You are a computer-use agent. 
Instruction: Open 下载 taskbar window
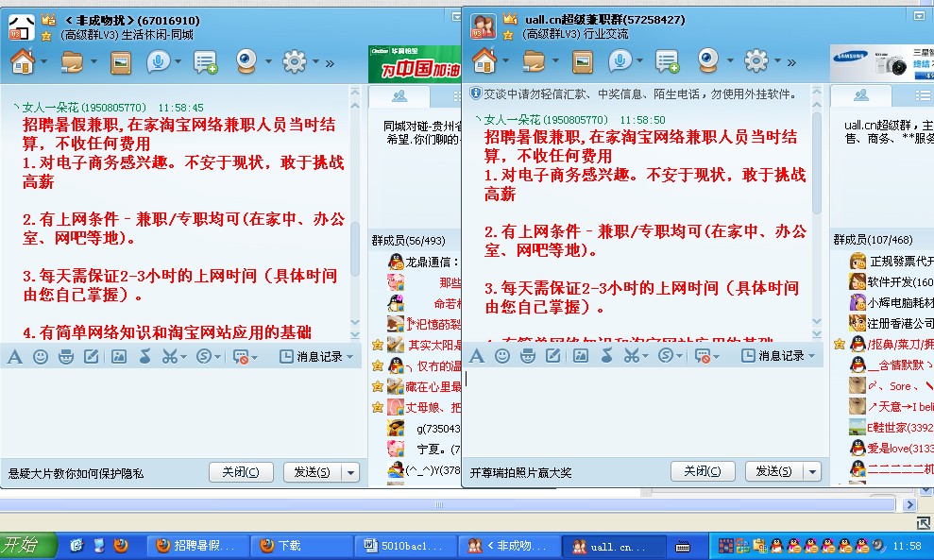tap(302, 546)
